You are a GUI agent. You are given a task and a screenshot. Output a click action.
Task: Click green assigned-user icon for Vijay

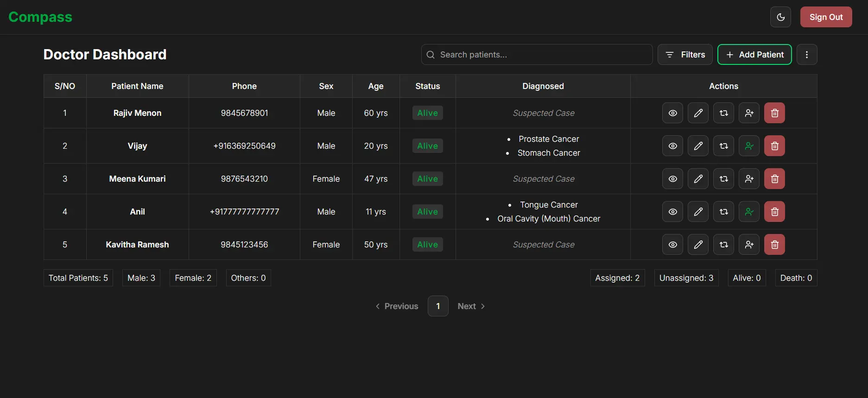click(749, 146)
